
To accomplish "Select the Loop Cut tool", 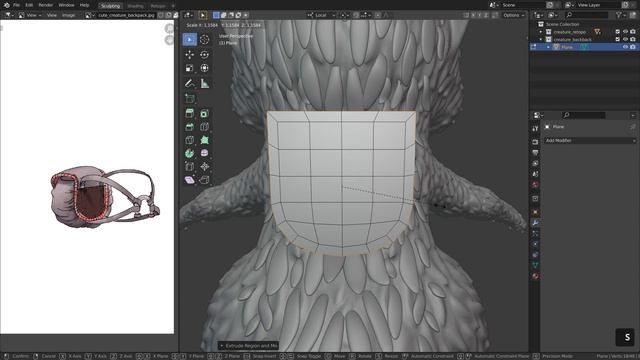I will [x=204, y=127].
